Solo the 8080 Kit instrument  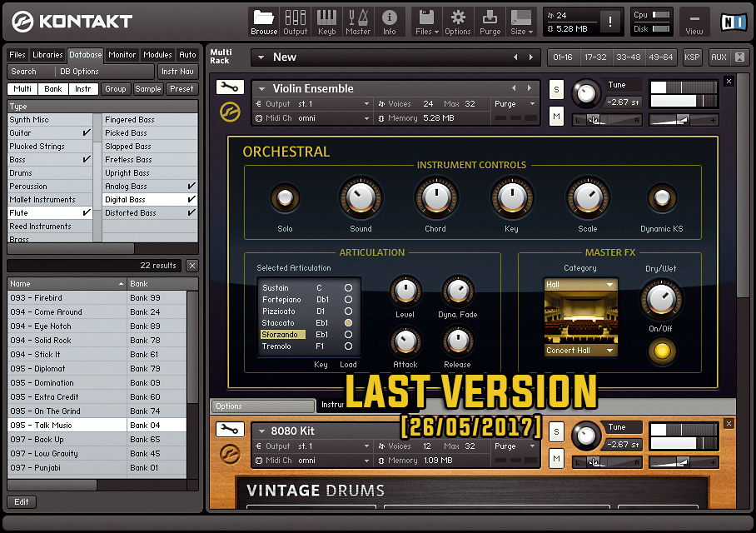pos(556,432)
